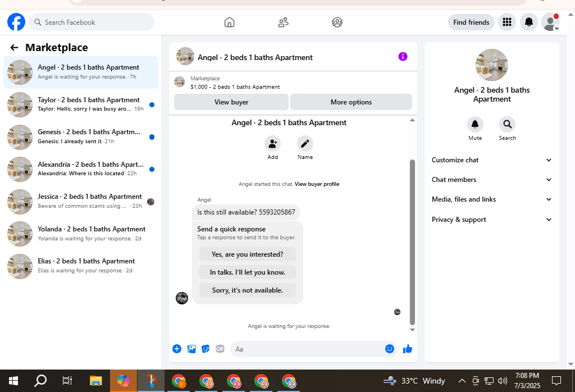Open Elias's conversation in the list

click(81, 266)
